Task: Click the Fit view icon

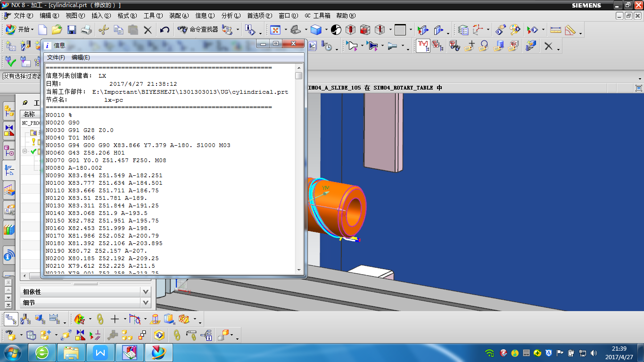Action: (x=275, y=30)
